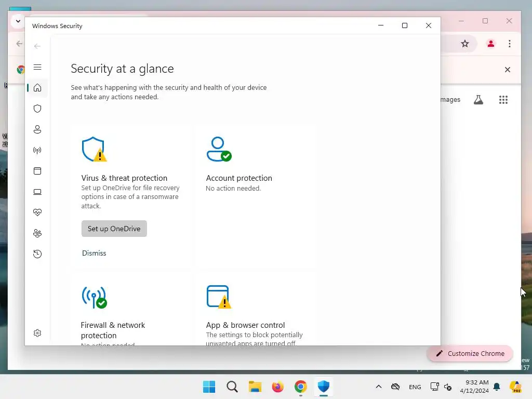The width and height of the screenshot is (532, 399).
Task: Click the OneDrive tray cloud icon
Action: pos(395,387)
